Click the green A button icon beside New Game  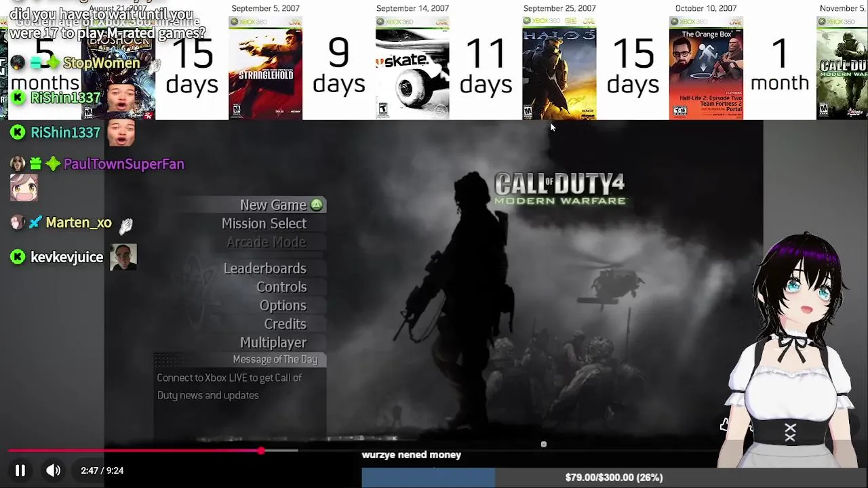tap(317, 205)
